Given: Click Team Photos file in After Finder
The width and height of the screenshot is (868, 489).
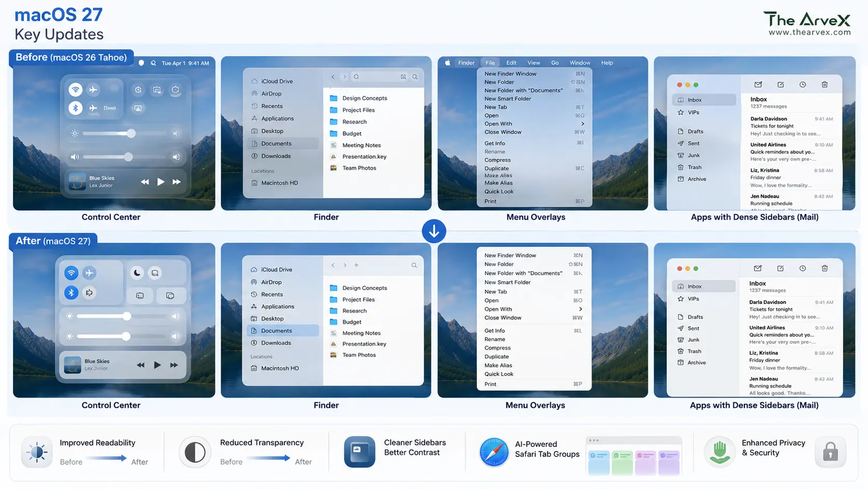Looking at the screenshot, I should point(353,355).
